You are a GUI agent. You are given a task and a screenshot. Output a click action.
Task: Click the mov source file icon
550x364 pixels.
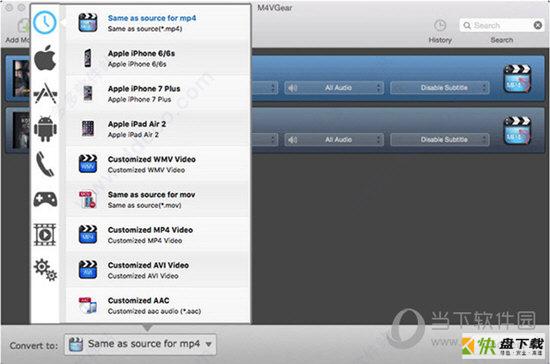pyautogui.click(x=88, y=199)
